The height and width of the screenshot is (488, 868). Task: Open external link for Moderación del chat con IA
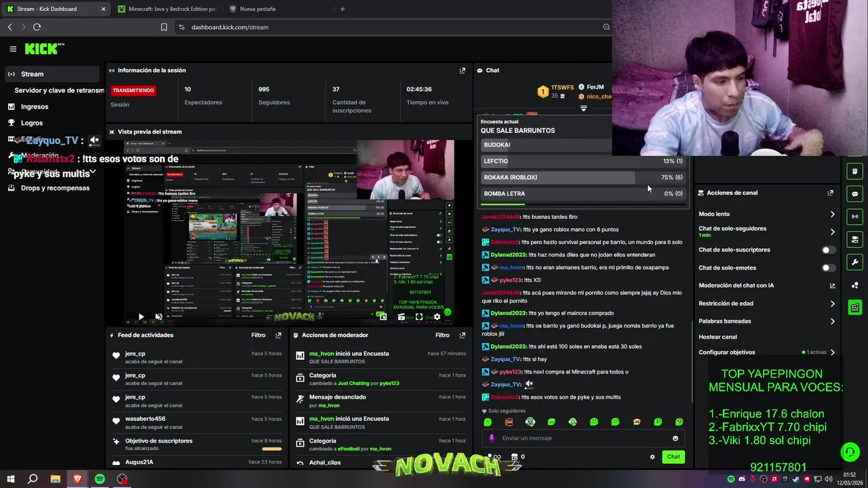tap(833, 286)
